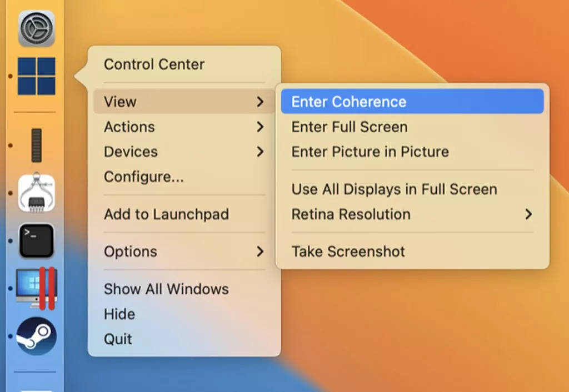The image size is (569, 392).
Task: Launch Steam from the dock
Action: tap(37, 336)
